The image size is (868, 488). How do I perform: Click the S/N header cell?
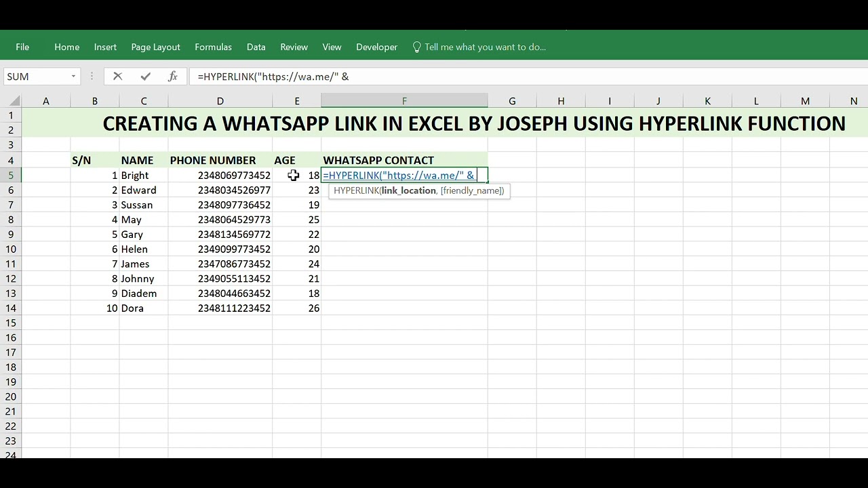tap(94, 161)
